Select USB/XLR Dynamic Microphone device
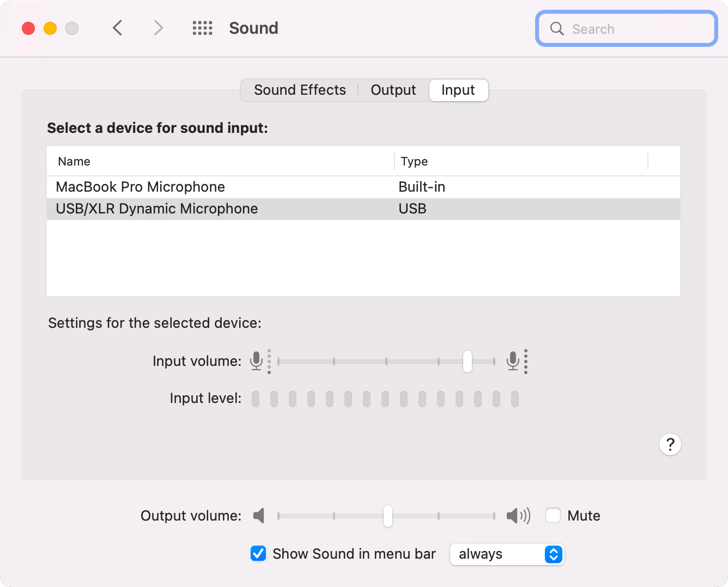The width and height of the screenshot is (728, 587). pos(157,209)
